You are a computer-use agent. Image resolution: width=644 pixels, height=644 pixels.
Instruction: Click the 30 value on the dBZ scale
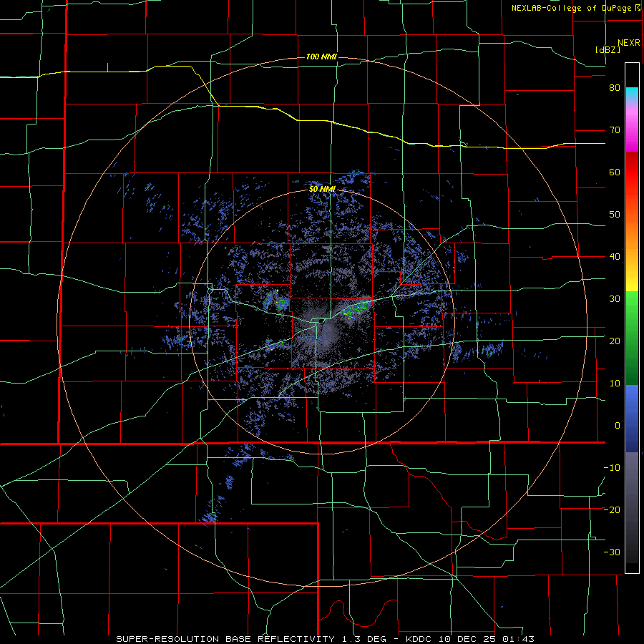pos(615,299)
